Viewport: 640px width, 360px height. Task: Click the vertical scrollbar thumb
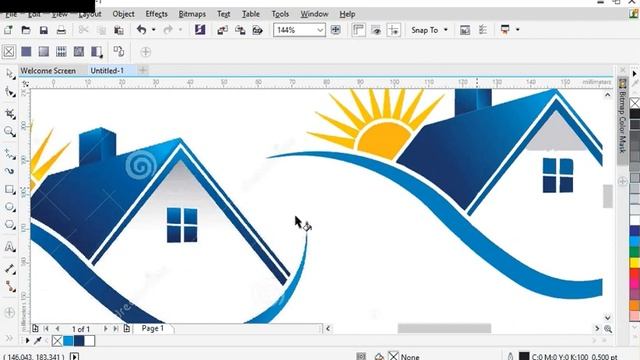pyautogui.click(x=608, y=196)
